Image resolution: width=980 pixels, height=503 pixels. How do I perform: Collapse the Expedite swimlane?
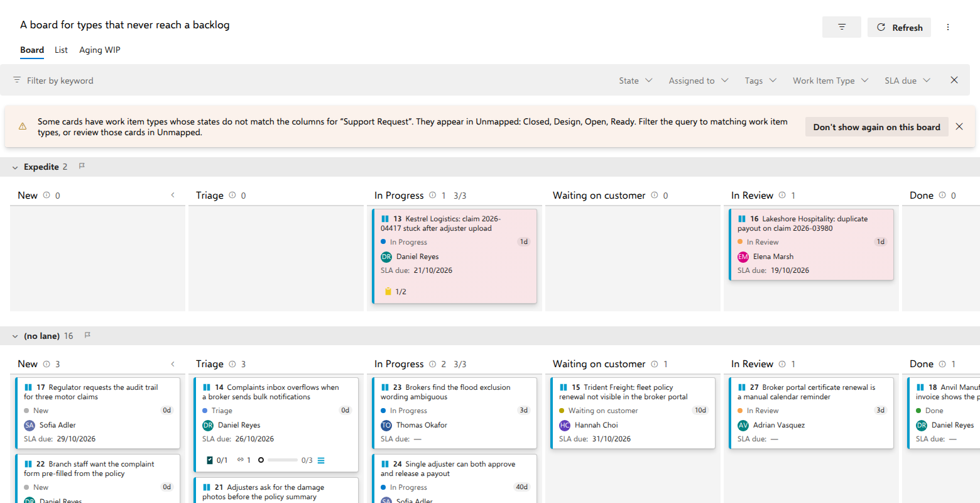15,167
